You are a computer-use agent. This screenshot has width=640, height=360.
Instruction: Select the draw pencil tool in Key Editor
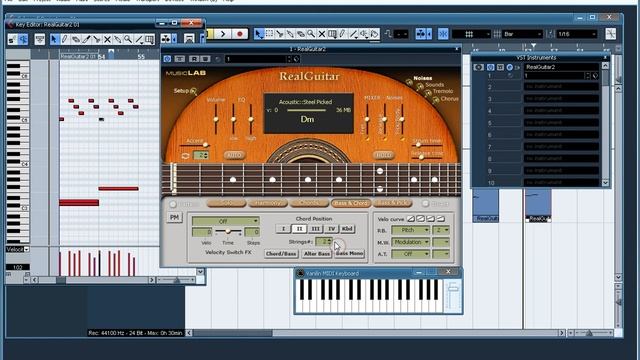(64, 39)
